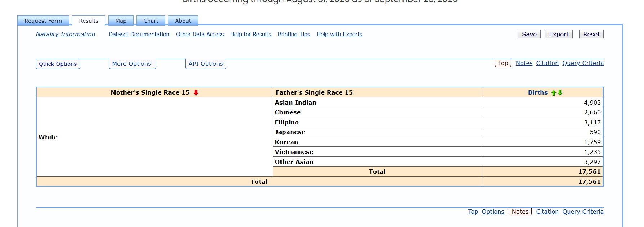This screenshot has height=227, width=644.
Task: Follow the Other Data Access link
Action: click(x=200, y=34)
